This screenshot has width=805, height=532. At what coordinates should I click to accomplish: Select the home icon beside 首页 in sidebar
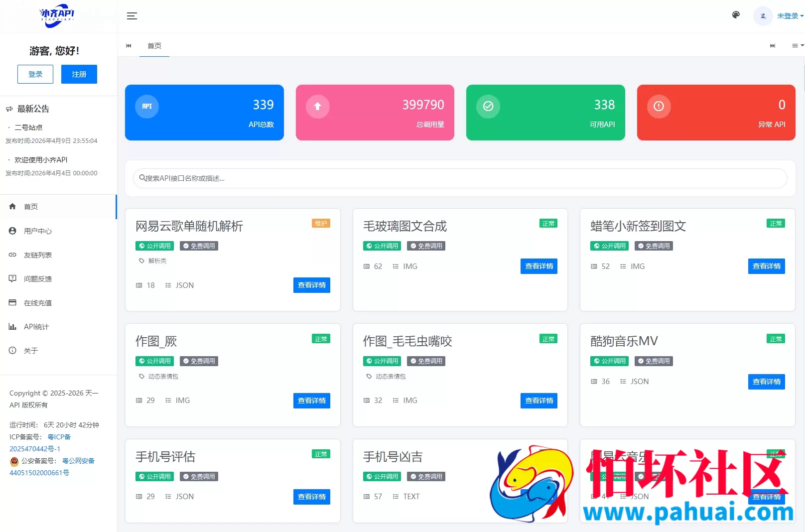coord(12,206)
